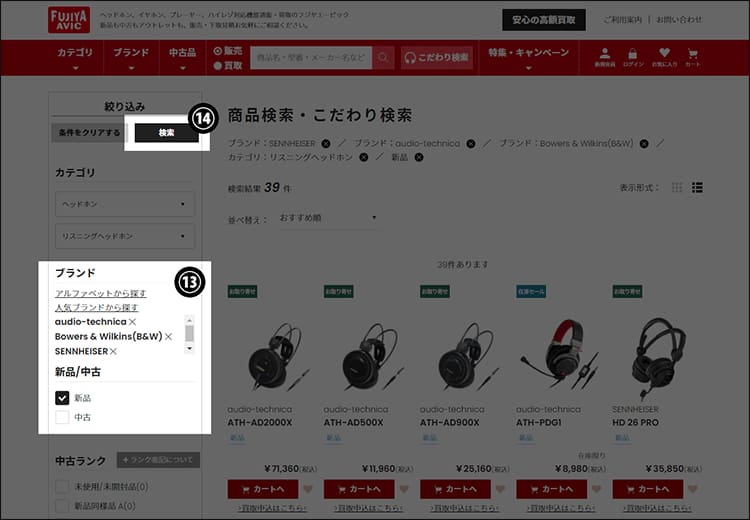The image size is (750, 520).
Task: Switch to list view display icon
Action: coord(697,188)
